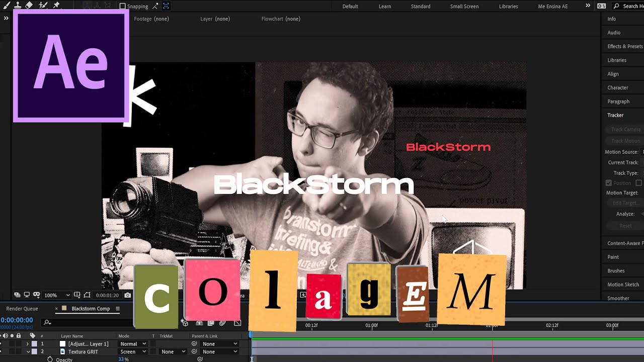Expand the workspace overflow chevron
Viewport: 644px width, 362px height.
[x=588, y=6]
